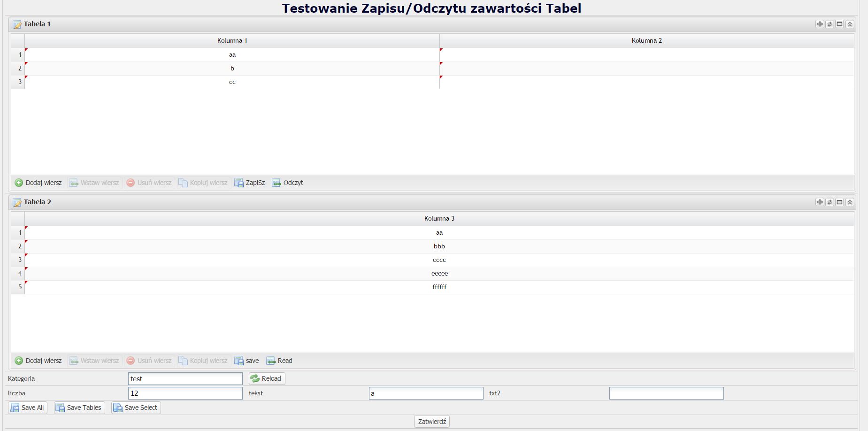This screenshot has width=868, height=431.
Task: Click save in the Tabela 2 toolbar
Action: coord(247,361)
